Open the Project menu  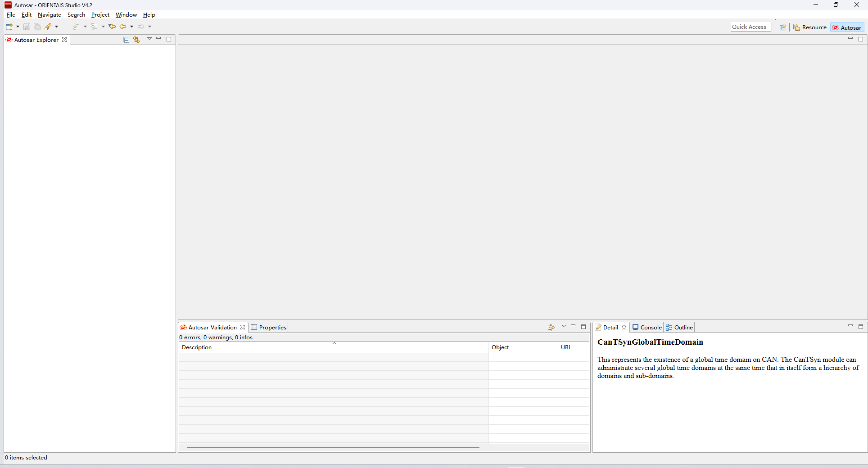pyautogui.click(x=100, y=15)
